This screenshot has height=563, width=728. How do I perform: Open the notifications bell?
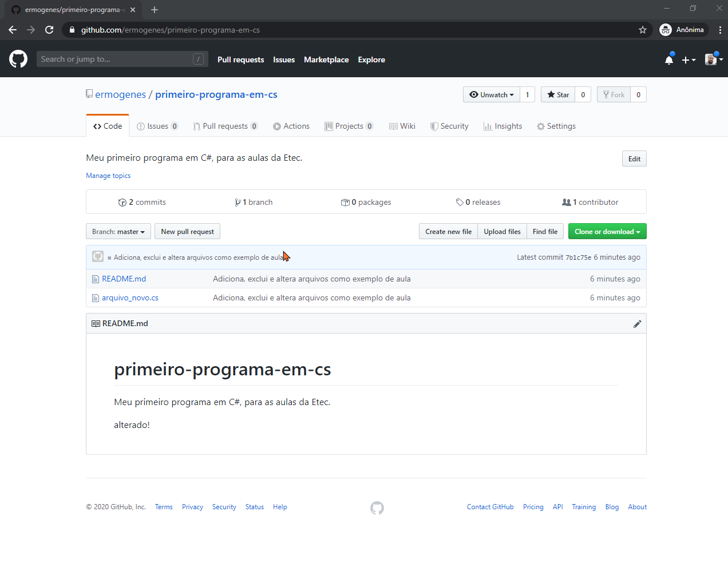tap(669, 60)
